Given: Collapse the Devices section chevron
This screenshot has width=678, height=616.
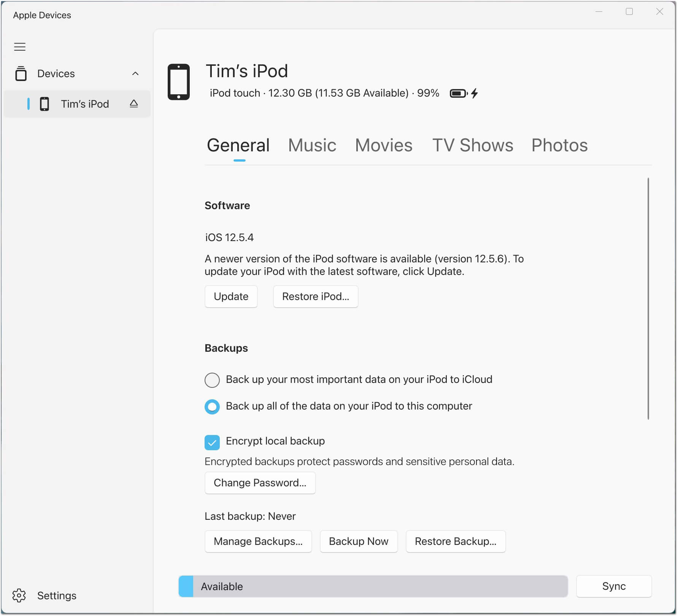Looking at the screenshot, I should (x=135, y=73).
